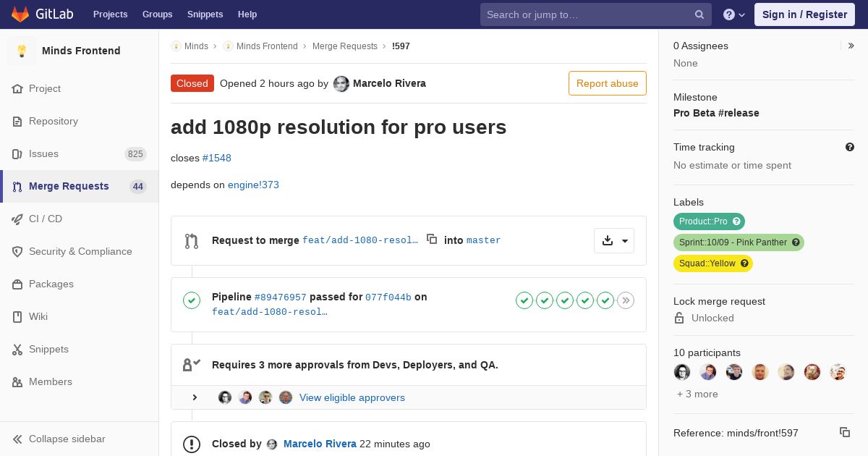Open the download options dropdown

614,240
